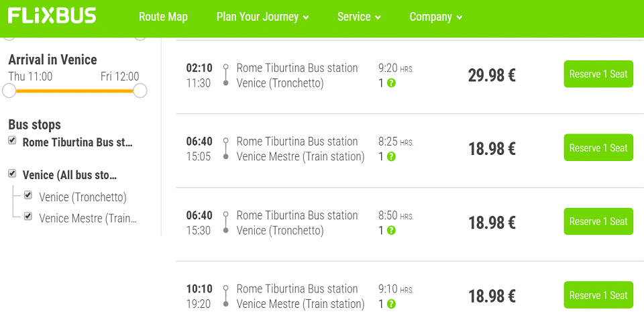Click route line icon of 10:10 departure
Viewport: 644px width, 322px height.
[x=225, y=297]
